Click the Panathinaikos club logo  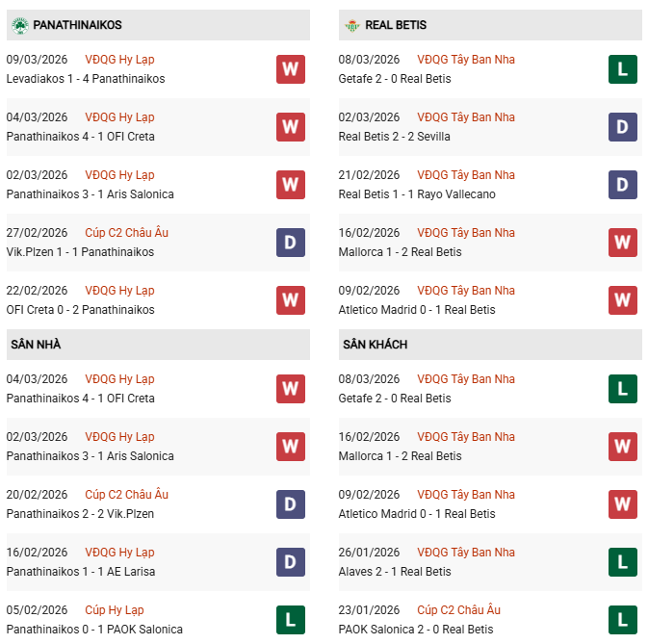(19, 25)
